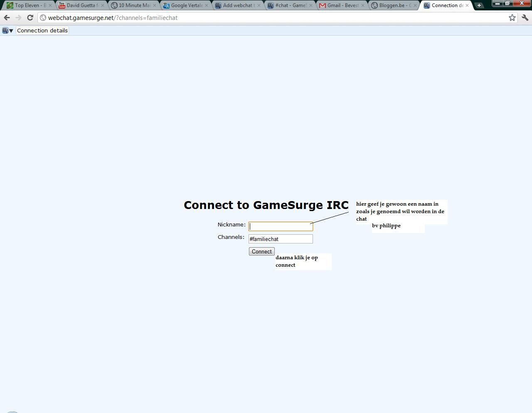Image resolution: width=532 pixels, height=413 pixels.
Task: Open the Chrome wrench menu
Action: click(525, 17)
